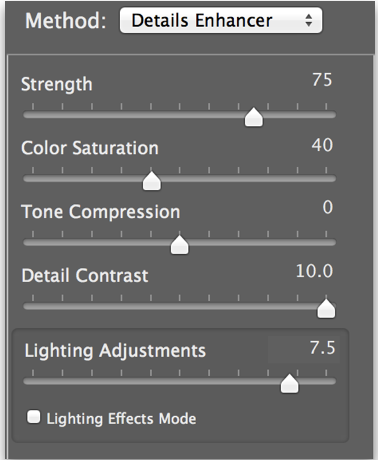
Task: Click the Color Saturation value 40
Action: pos(322,145)
